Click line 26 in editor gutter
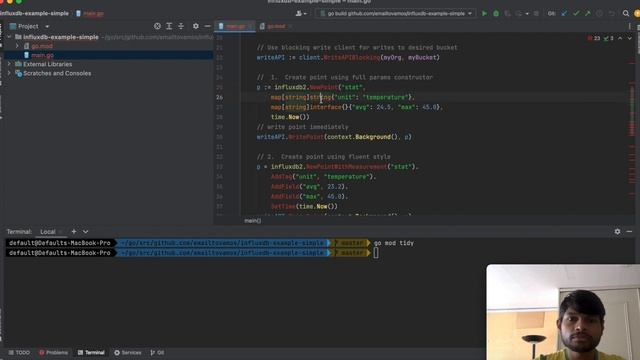 (220, 97)
